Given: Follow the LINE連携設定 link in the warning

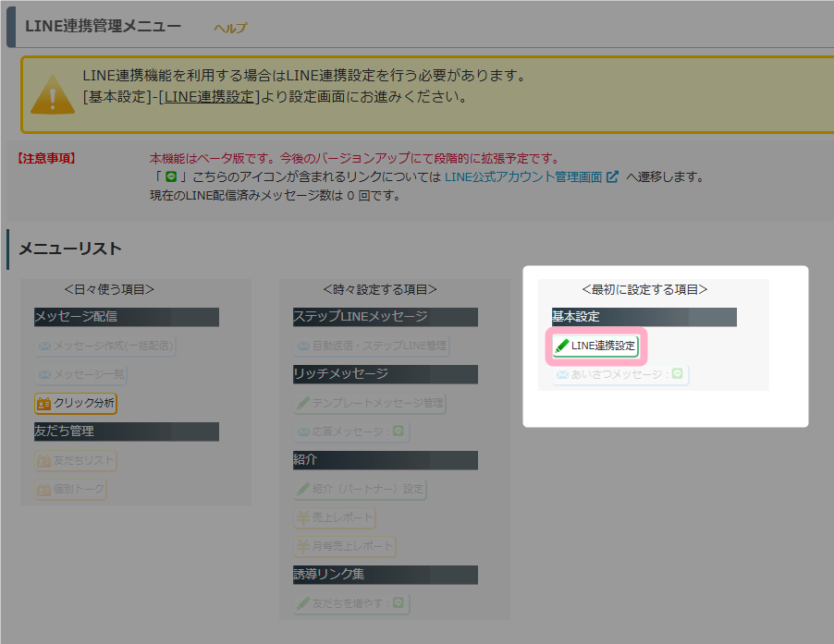Looking at the screenshot, I should tap(209, 97).
